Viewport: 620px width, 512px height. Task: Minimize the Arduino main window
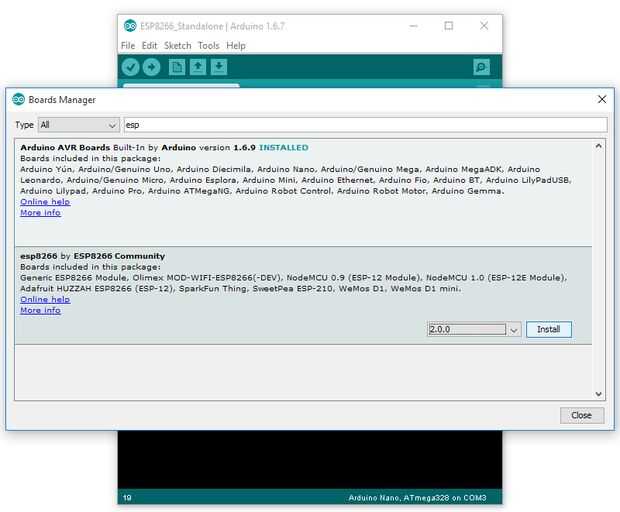pyautogui.click(x=414, y=26)
